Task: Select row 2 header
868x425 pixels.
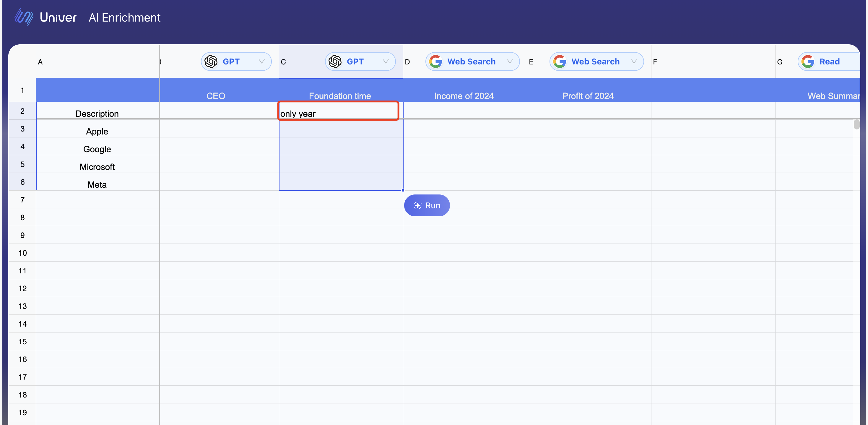Action: (x=22, y=111)
